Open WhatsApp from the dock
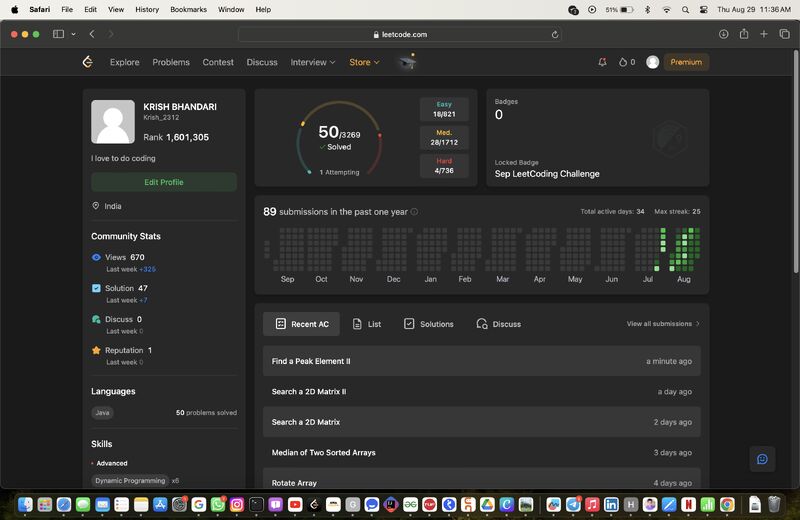Image resolution: width=800 pixels, height=520 pixels. tap(218, 505)
